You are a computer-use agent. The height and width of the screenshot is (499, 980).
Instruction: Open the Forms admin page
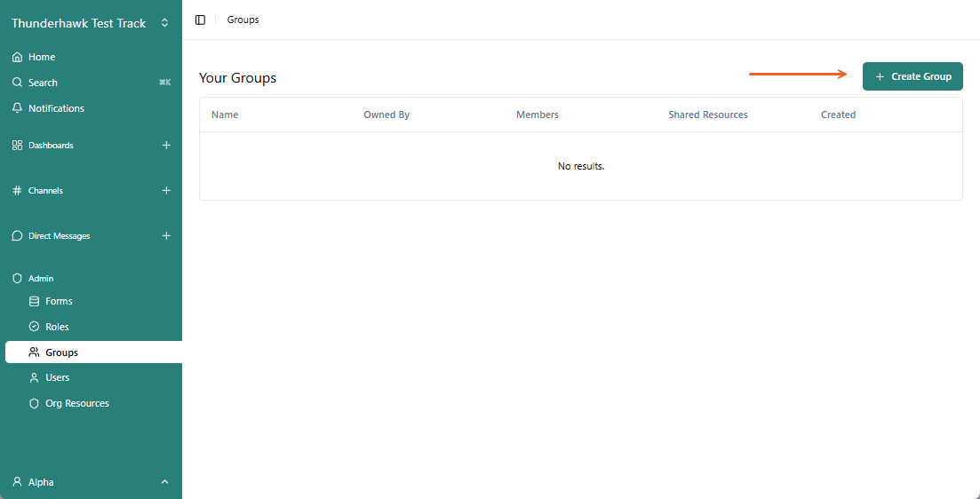click(x=59, y=301)
